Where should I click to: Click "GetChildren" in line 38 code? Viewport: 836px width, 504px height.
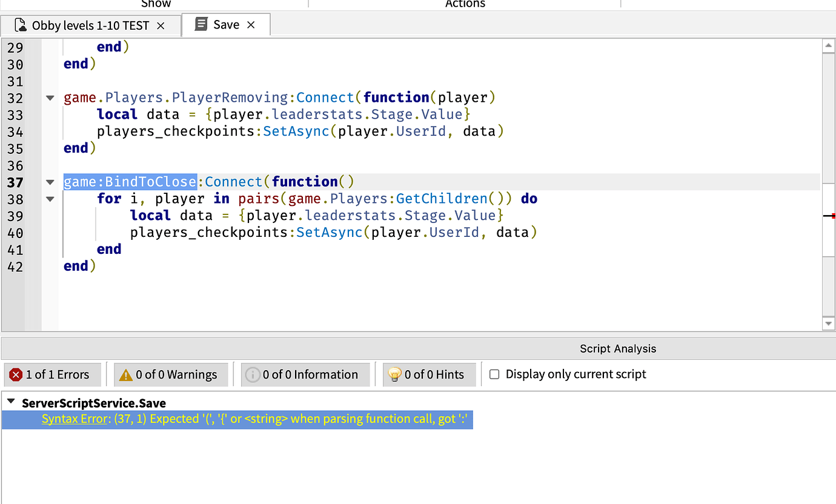pos(442,199)
